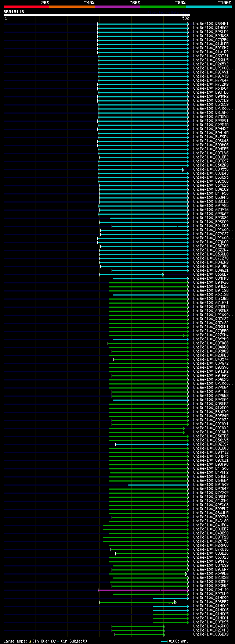Click hit label UniRef100_A9IVV1
This screenshot has width=235, height=644.
click(x=211, y=72)
